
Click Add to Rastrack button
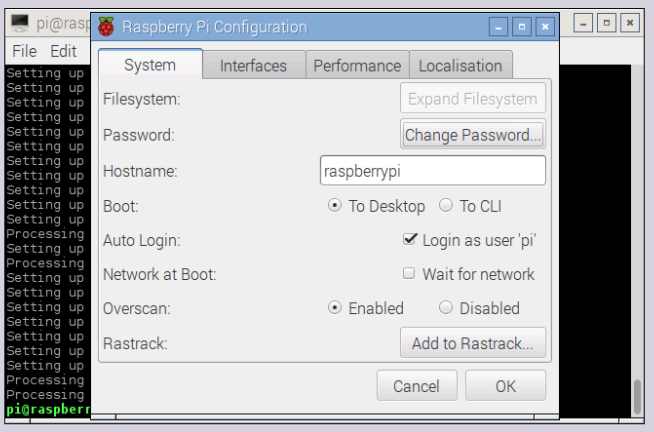[473, 343]
